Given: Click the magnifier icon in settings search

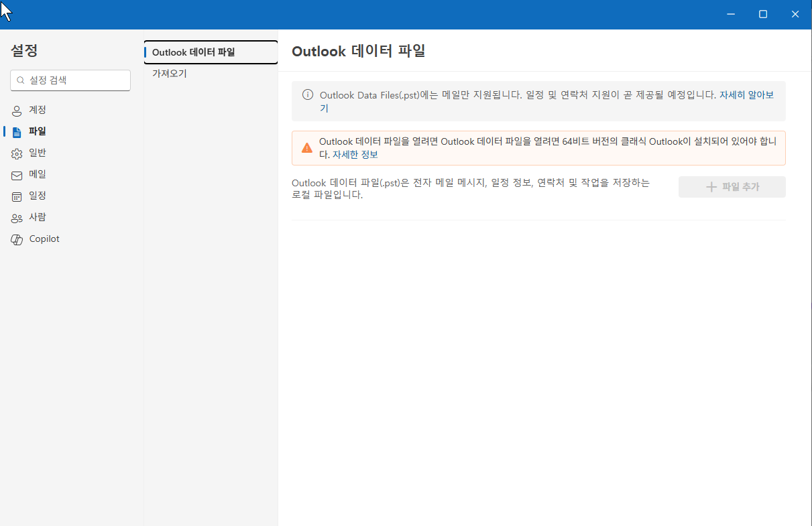Looking at the screenshot, I should click(21, 80).
